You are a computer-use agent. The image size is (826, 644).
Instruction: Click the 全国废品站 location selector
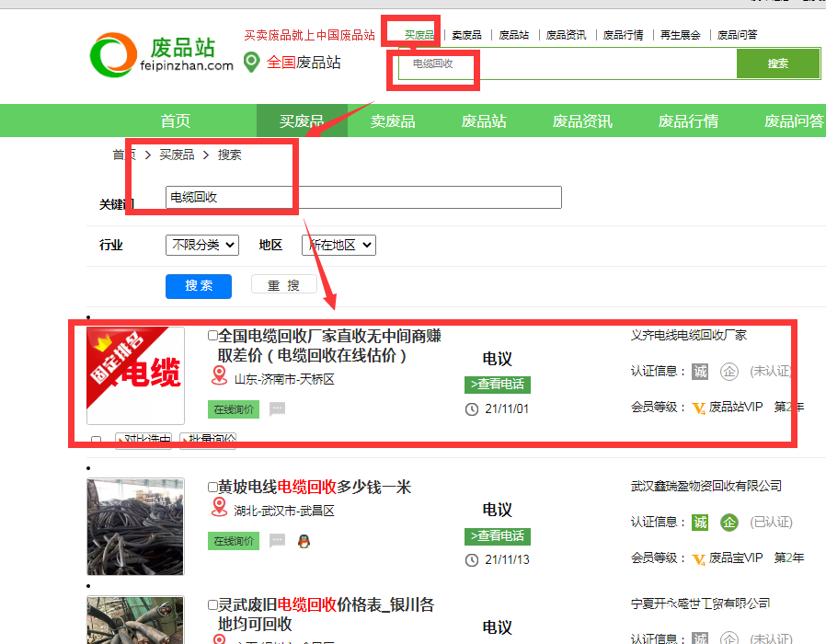click(x=304, y=63)
